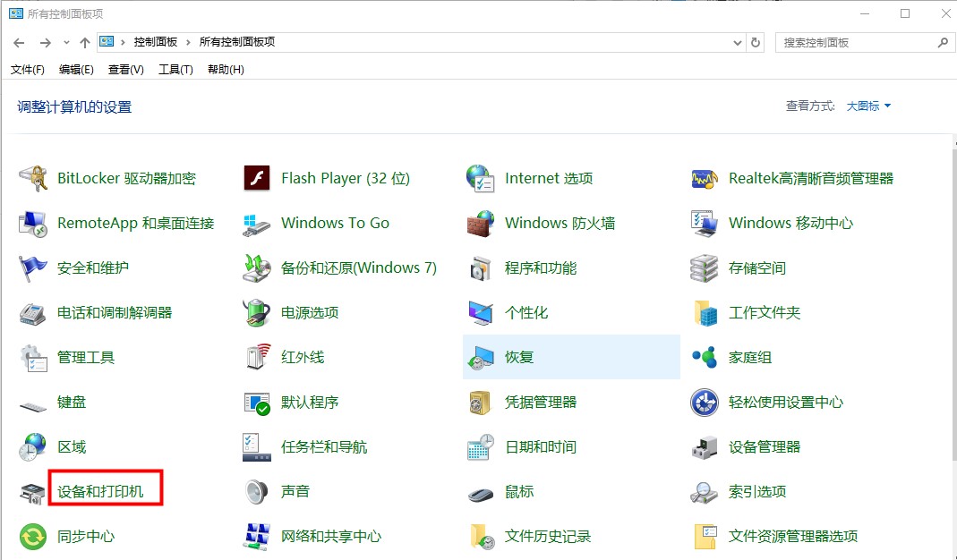The width and height of the screenshot is (957, 560).
Task: Open recent locations dropdown next to forward arrow
Action: click(x=66, y=43)
